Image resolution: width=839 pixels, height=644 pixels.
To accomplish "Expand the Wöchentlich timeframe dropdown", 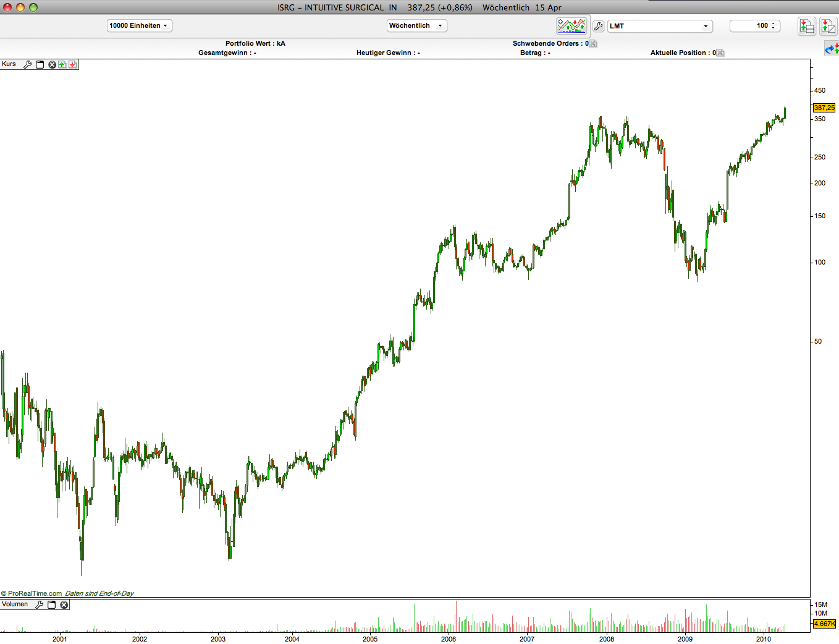I will coord(417,26).
